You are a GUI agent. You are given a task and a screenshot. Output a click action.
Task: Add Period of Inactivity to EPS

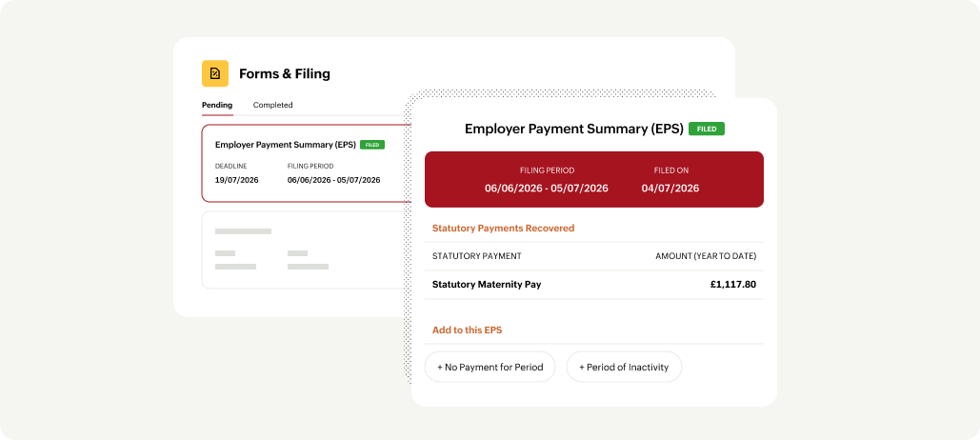click(624, 367)
